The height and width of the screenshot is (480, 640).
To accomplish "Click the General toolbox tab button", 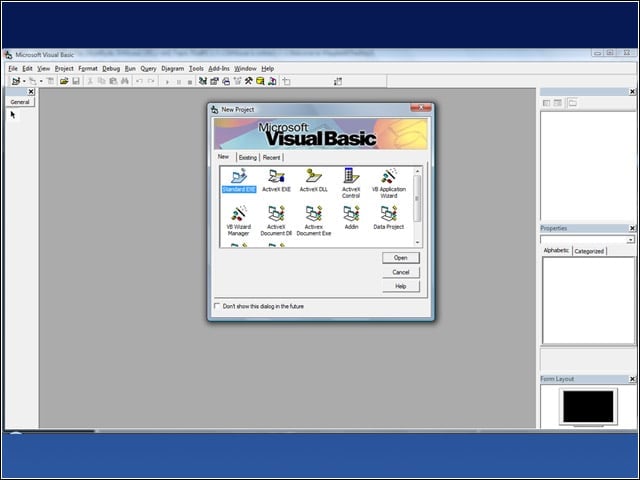I will pyautogui.click(x=20, y=102).
